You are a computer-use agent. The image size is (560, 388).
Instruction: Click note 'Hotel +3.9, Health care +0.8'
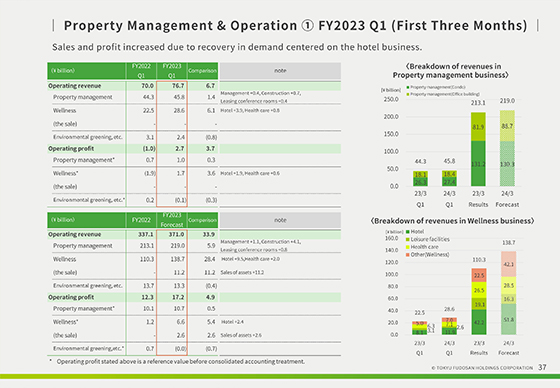pos(250,110)
